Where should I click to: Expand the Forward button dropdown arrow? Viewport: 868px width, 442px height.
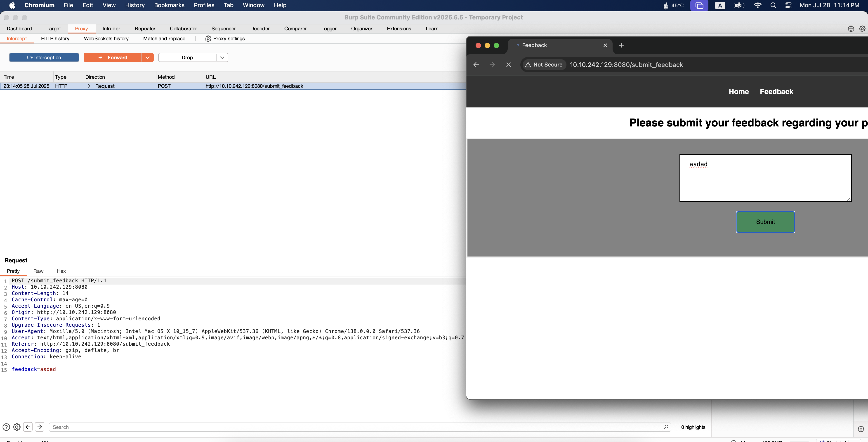click(x=148, y=58)
